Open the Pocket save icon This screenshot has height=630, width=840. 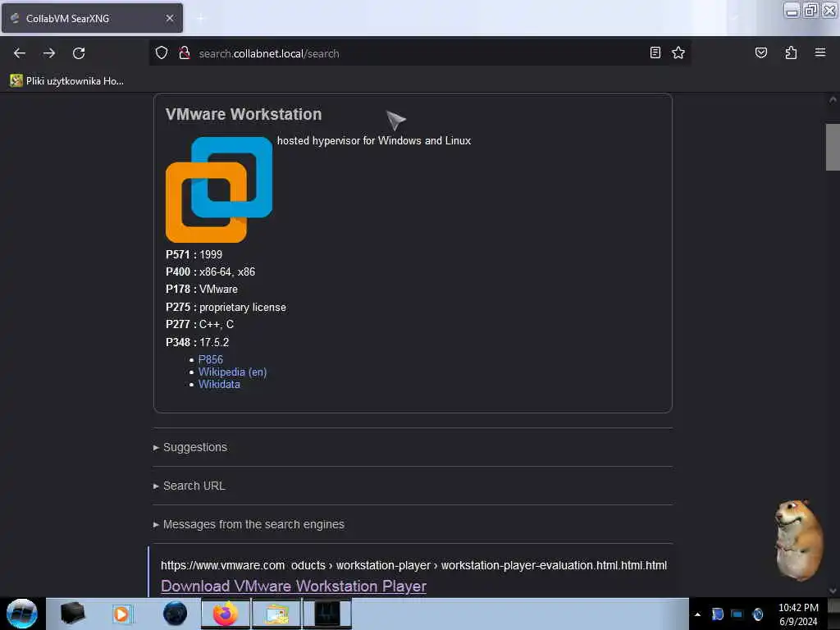coord(760,53)
